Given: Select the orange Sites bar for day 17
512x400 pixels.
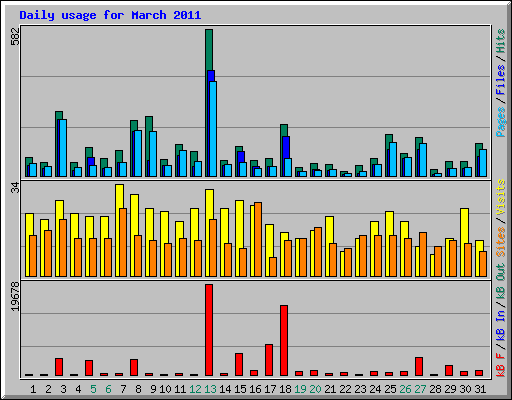Looking at the screenshot, I should pyautogui.click(x=273, y=267).
